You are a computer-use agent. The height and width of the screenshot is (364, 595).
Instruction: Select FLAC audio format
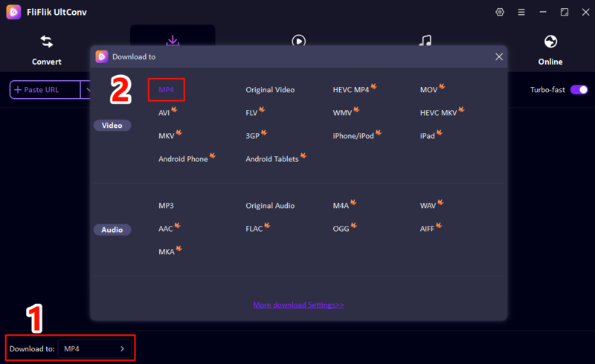tap(254, 229)
